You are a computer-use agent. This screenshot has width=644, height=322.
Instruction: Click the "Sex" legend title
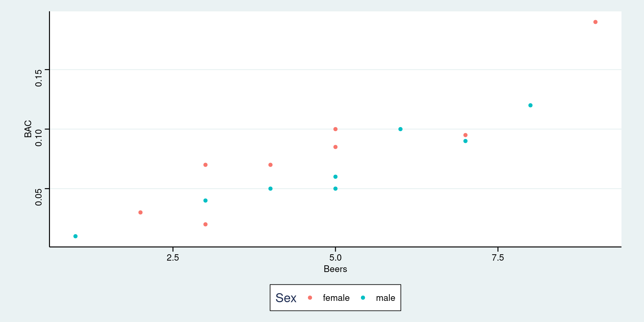pyautogui.click(x=286, y=298)
